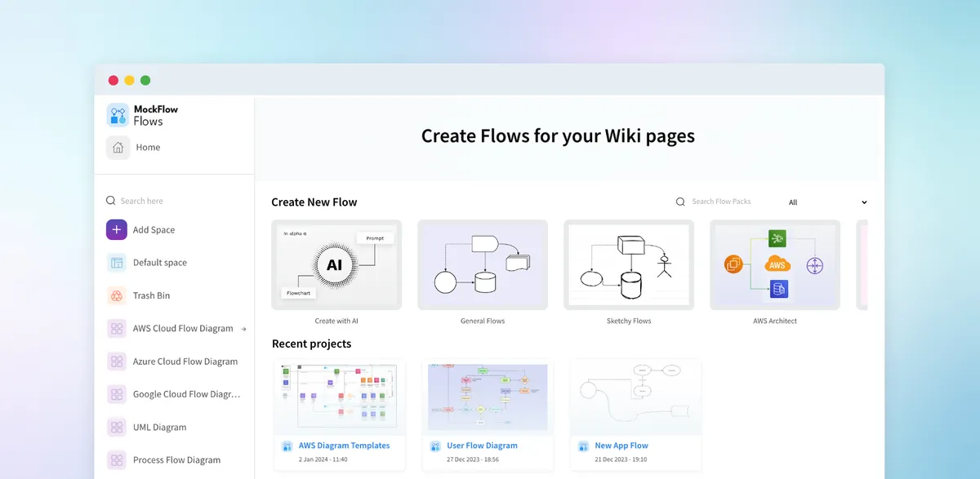Click the Recent projects heading
The image size is (980, 479).
pyautogui.click(x=312, y=344)
